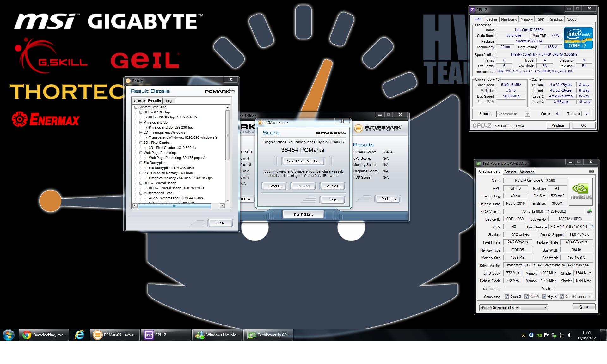The height and width of the screenshot is (364, 607).
Task: Click the Run PCMark button
Action: coord(303,215)
